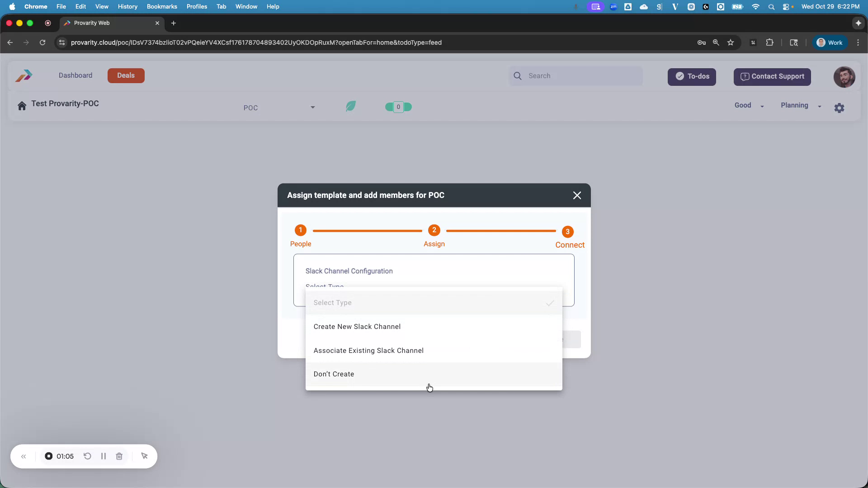
Task: Click the leaf health icon beside POC
Action: click(351, 106)
